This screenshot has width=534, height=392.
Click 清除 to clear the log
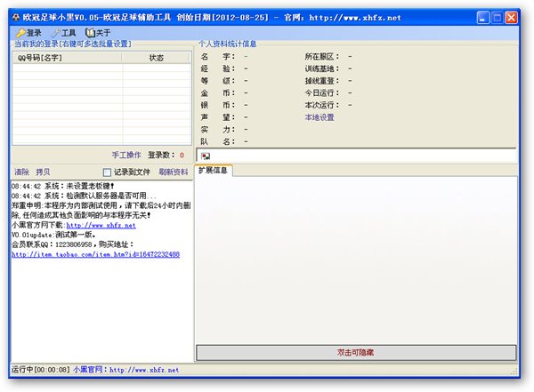[x=21, y=172]
